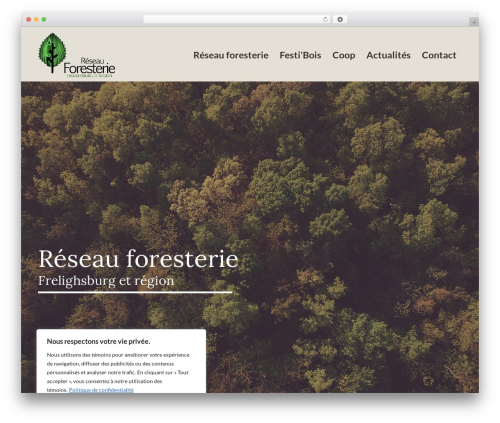Click the browser reload icon

coord(325,20)
